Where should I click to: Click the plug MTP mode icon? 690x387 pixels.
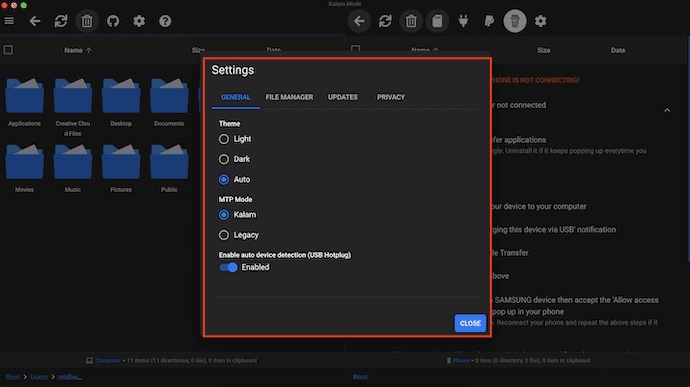click(463, 21)
